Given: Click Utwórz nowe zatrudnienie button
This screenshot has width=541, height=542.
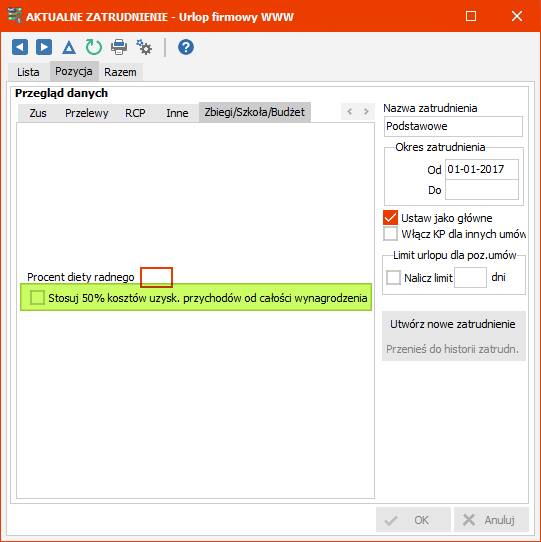Looking at the screenshot, I should pyautogui.click(x=453, y=324).
